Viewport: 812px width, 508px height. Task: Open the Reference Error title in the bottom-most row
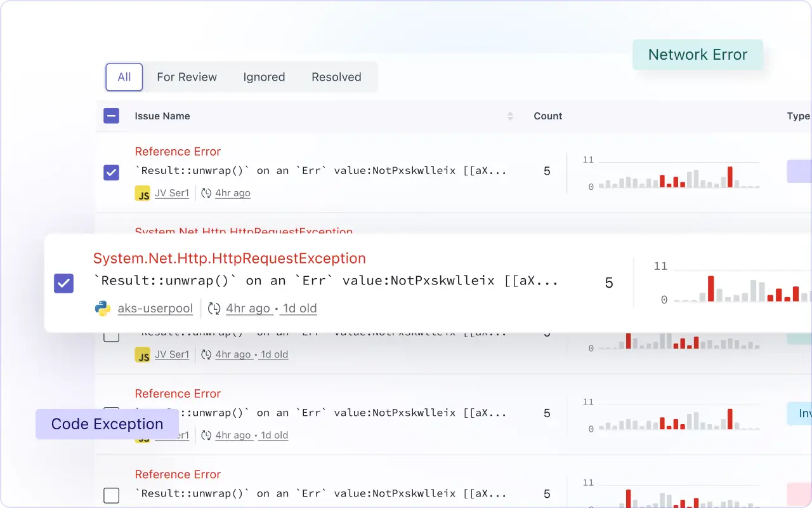tap(178, 474)
